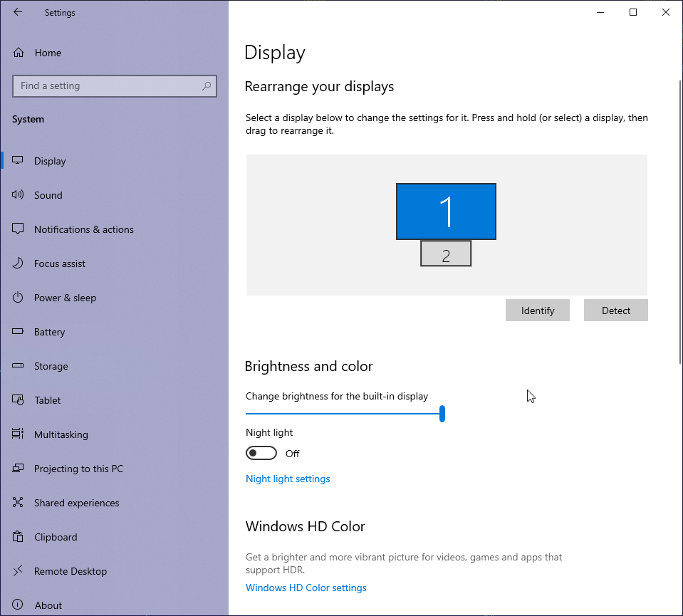Maximize the Settings window
This screenshot has width=683, height=616.
633,12
